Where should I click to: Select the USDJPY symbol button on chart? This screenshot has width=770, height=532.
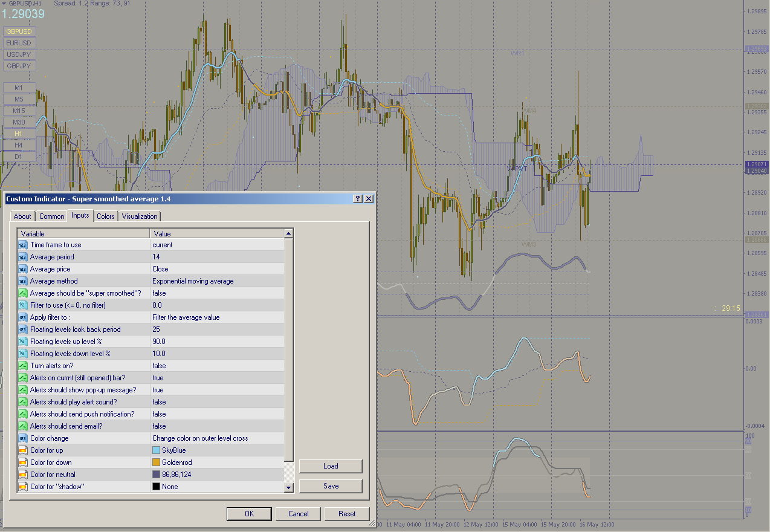coord(19,54)
